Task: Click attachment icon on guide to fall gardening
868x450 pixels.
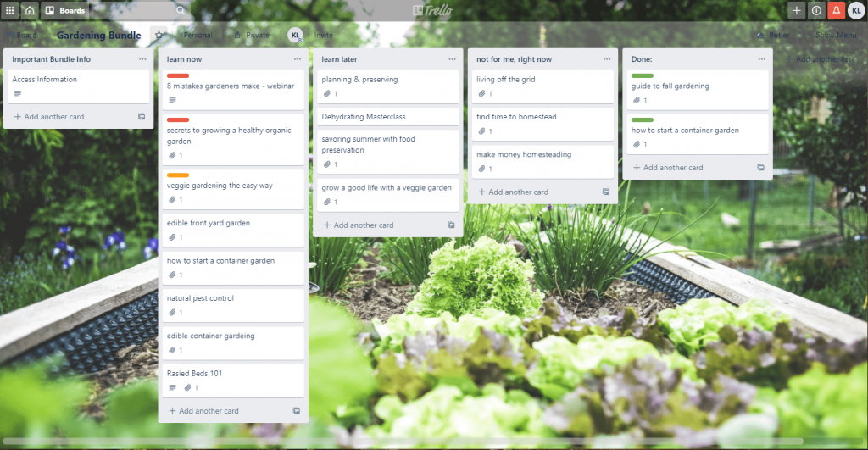Action: point(637,100)
